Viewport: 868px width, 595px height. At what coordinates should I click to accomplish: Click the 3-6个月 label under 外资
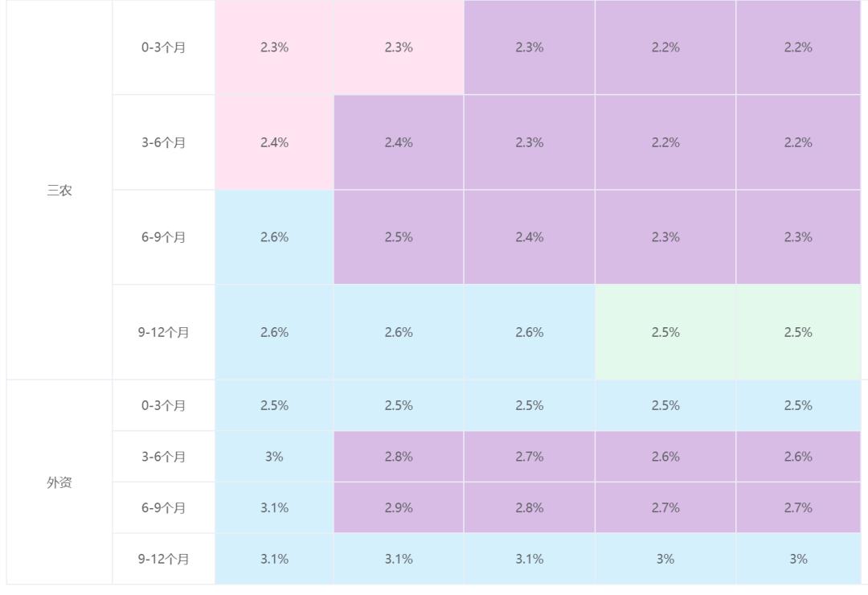click(163, 457)
